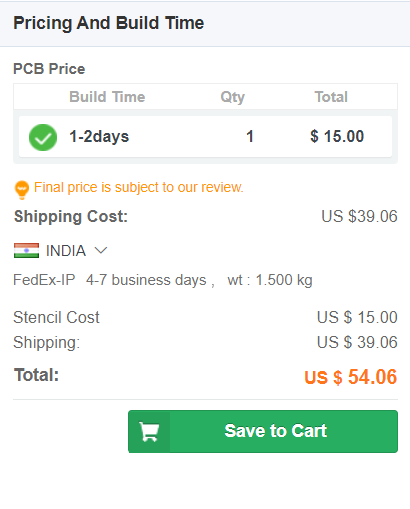
Task: Select the 1-2days build time row
Action: click(x=205, y=137)
